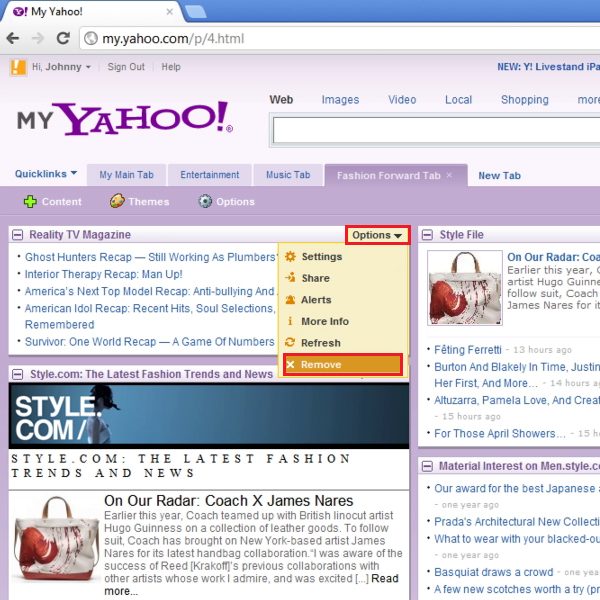Close the Fashion Forward Tab with its x
This screenshot has width=600, height=600.
pos(449,175)
